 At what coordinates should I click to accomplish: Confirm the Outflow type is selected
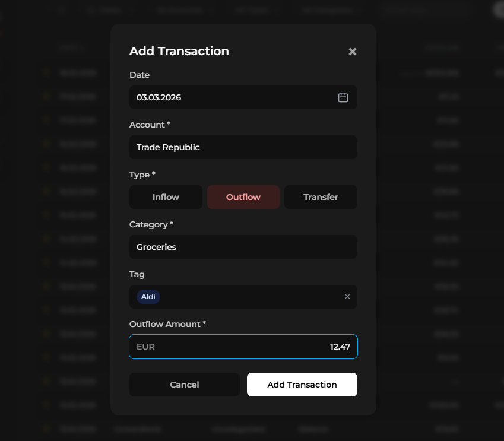coord(243,196)
